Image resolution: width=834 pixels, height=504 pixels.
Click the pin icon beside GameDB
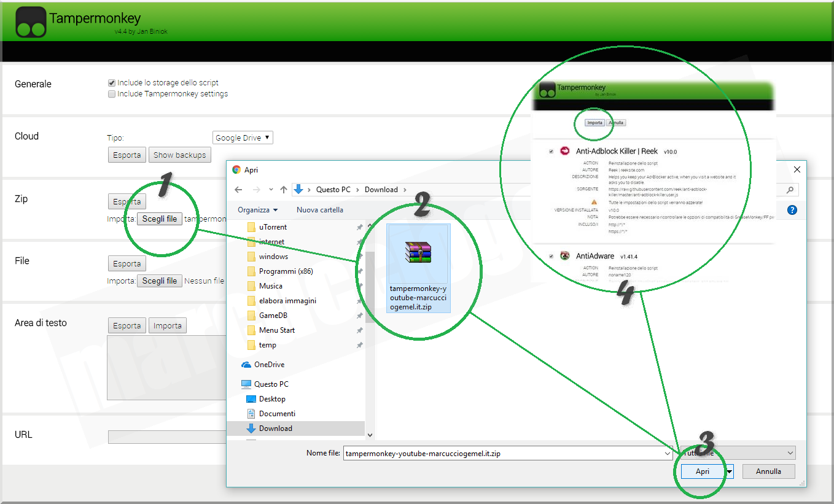pyautogui.click(x=359, y=316)
